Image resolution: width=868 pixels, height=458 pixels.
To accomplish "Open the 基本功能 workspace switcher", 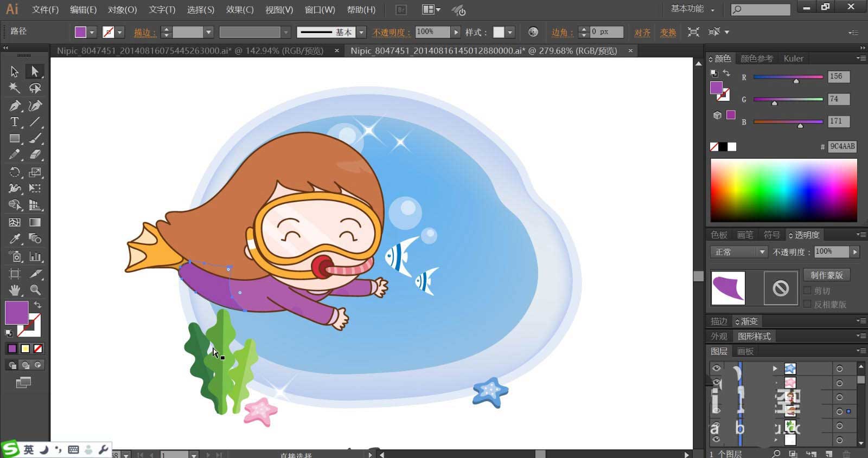I will click(693, 9).
